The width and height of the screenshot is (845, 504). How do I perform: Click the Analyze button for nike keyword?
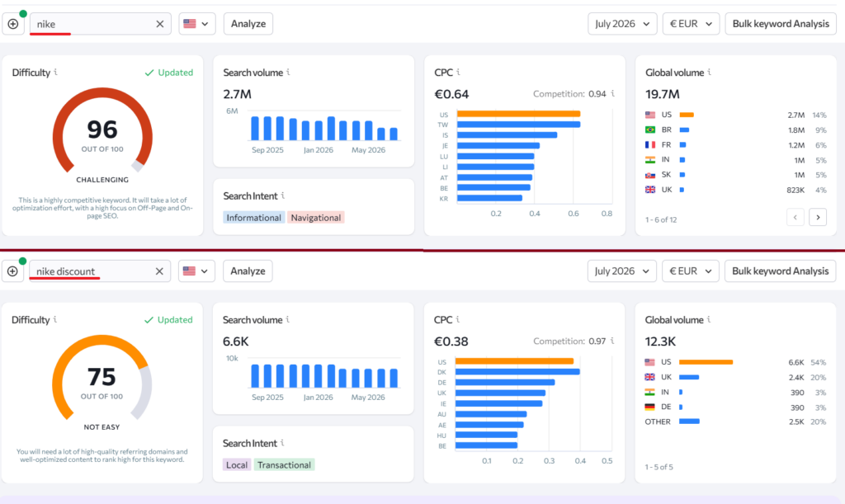[x=248, y=24]
